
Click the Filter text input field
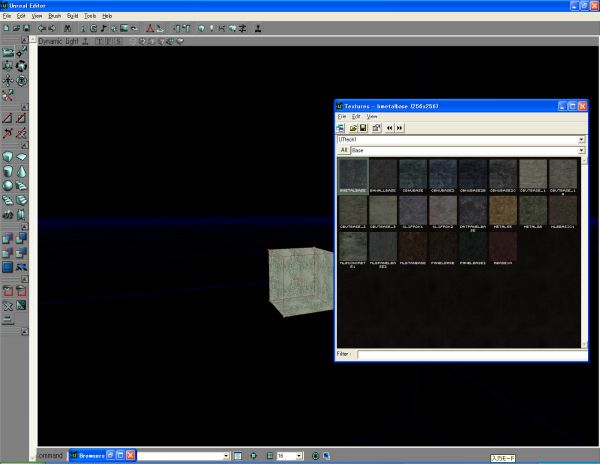pyautogui.click(x=472, y=354)
